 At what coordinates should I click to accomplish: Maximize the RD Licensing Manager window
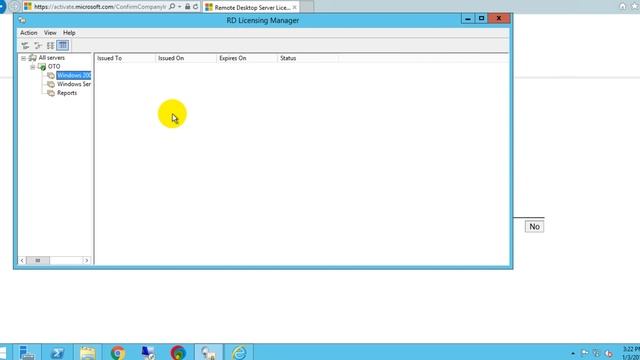tap(481, 18)
